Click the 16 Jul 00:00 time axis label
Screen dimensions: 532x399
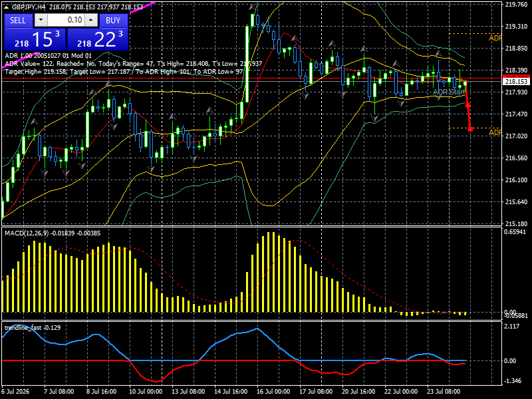(273, 391)
